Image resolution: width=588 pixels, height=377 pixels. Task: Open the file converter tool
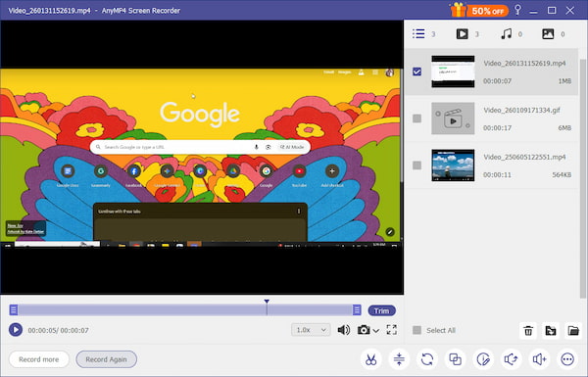click(x=427, y=359)
